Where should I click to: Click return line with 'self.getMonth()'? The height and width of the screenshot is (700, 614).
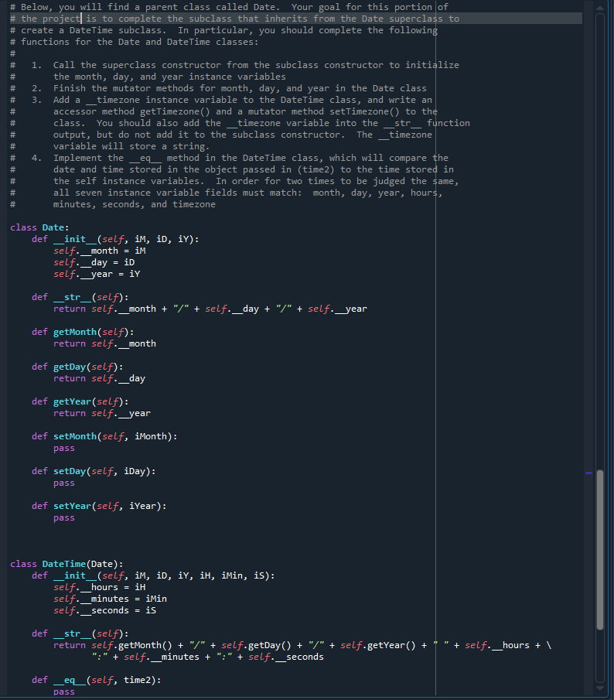pyautogui.click(x=302, y=646)
